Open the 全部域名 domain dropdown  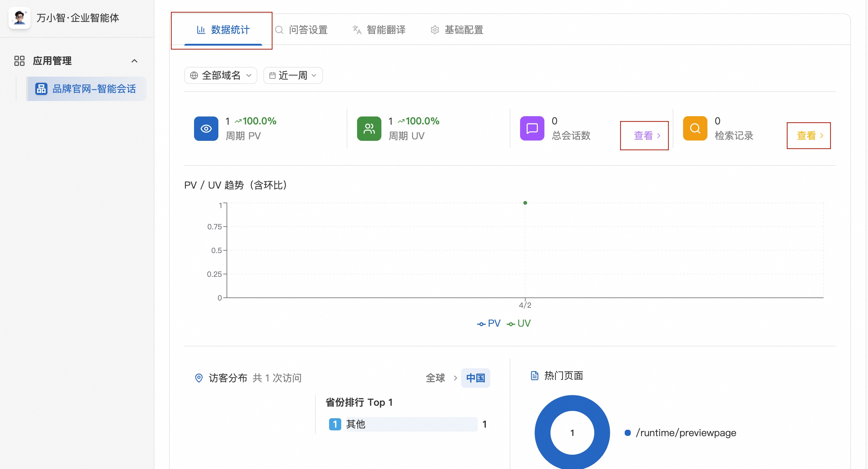pyautogui.click(x=221, y=75)
